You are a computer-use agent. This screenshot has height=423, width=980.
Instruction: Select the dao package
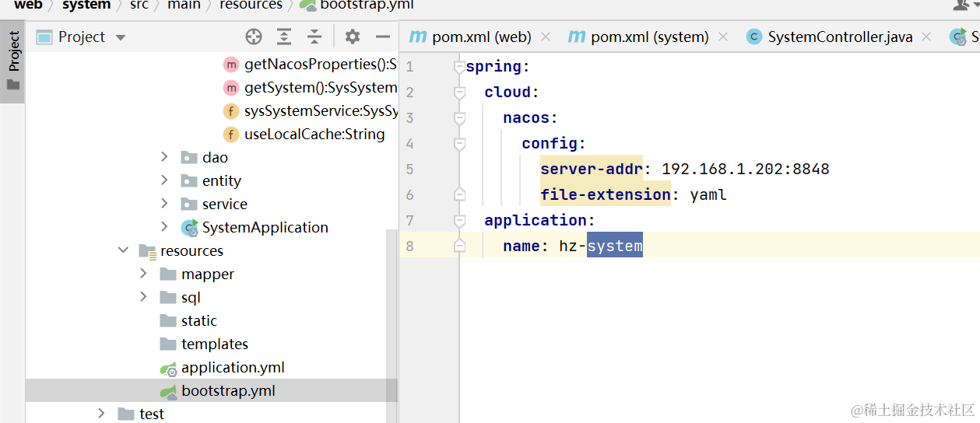coord(205,157)
